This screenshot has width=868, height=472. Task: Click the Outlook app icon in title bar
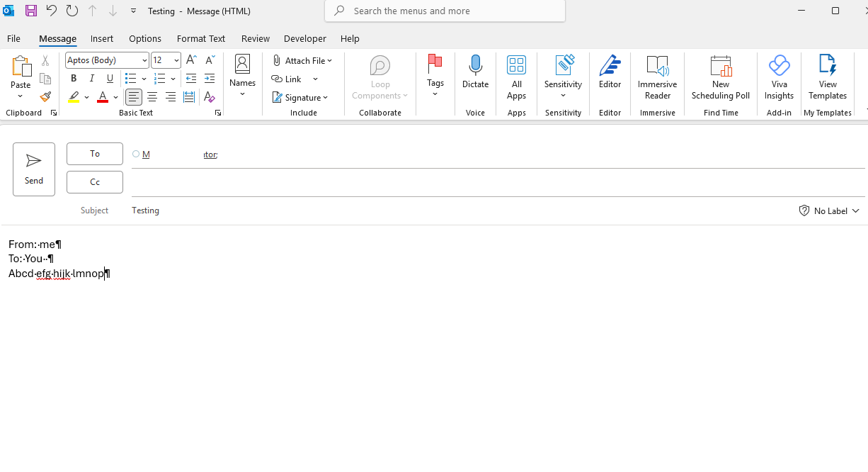9,11
